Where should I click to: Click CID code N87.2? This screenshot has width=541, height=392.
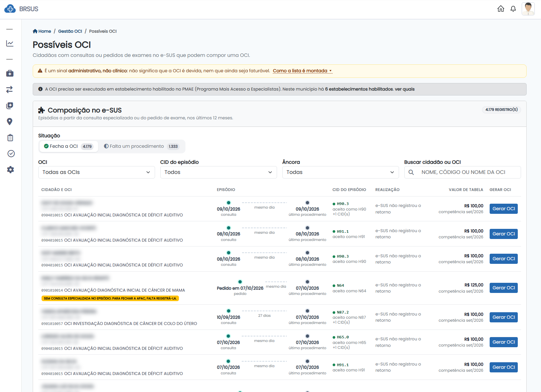pyautogui.click(x=343, y=312)
